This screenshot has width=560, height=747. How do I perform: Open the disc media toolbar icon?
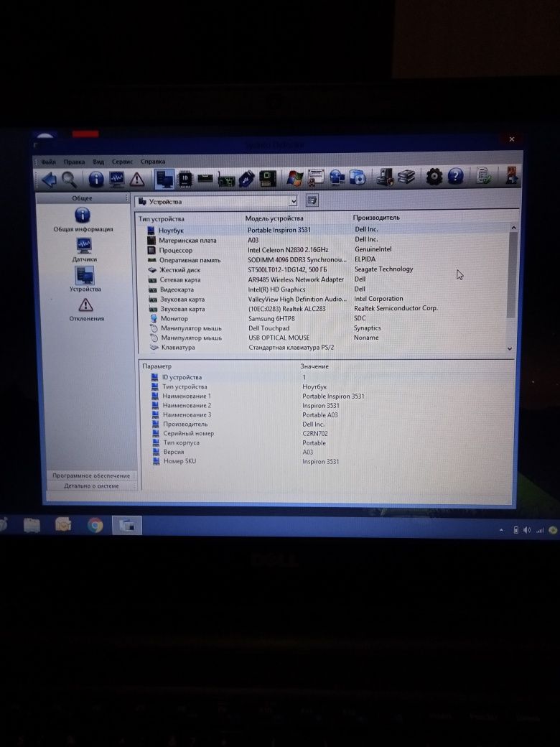tap(357, 177)
